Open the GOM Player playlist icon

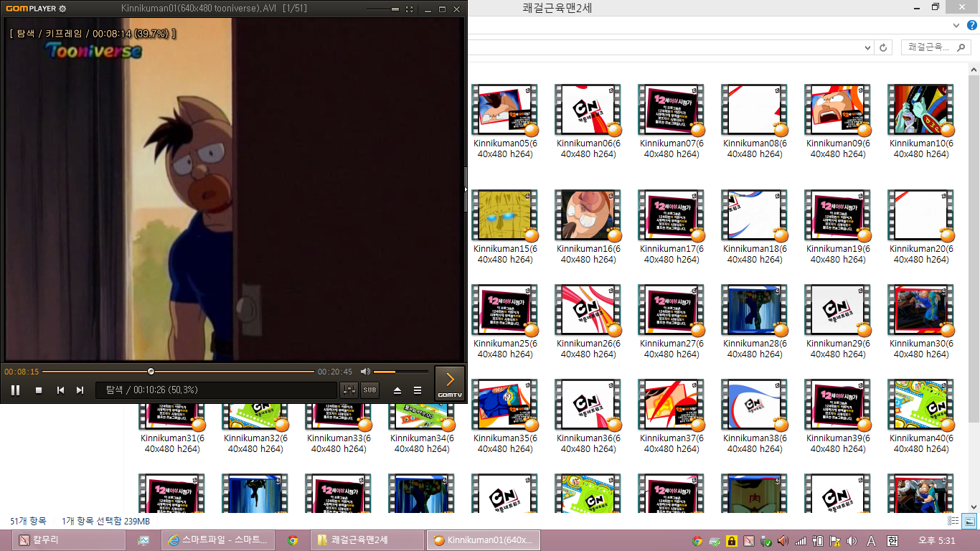click(418, 390)
